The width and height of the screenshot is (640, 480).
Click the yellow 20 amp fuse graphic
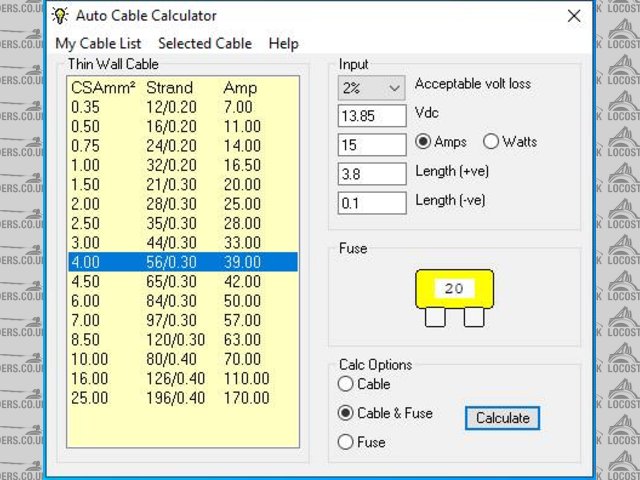click(454, 298)
